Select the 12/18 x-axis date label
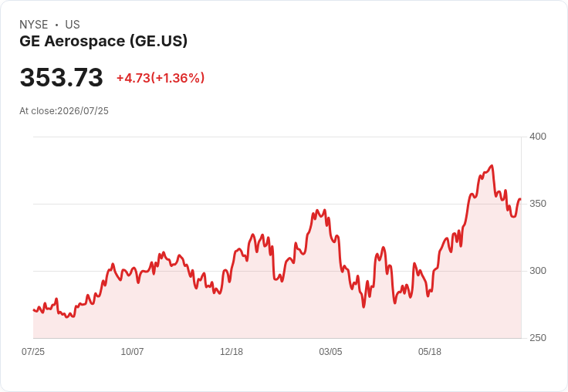 click(x=232, y=351)
